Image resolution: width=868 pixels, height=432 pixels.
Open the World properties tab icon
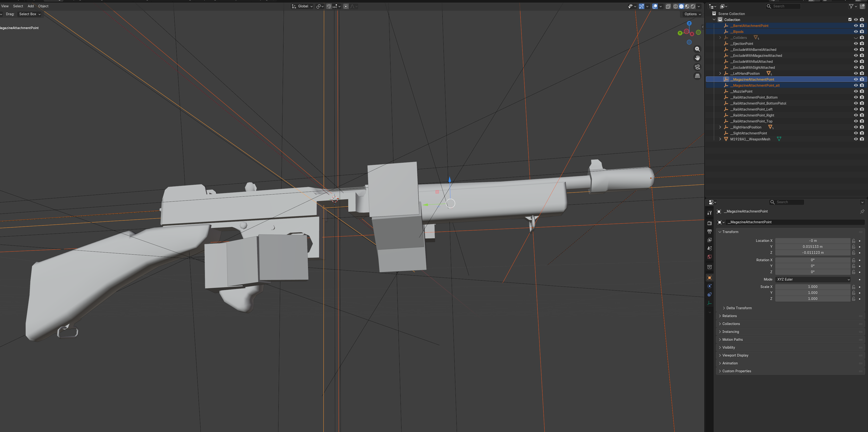[x=709, y=257]
